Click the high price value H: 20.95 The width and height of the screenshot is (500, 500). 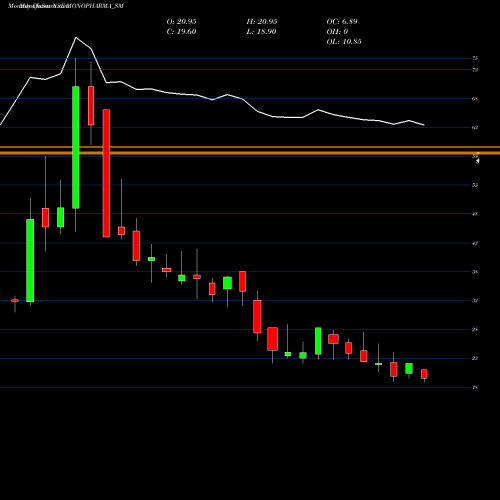click(x=262, y=22)
